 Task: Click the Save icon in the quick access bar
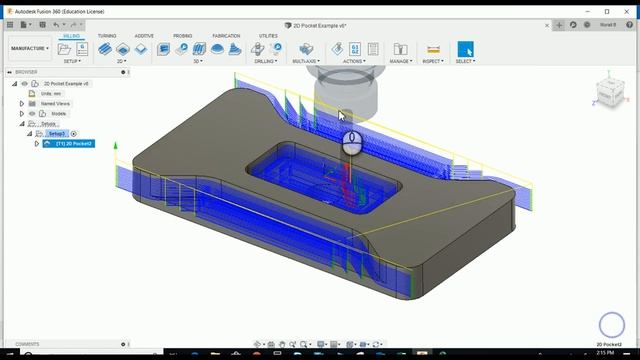point(42,25)
